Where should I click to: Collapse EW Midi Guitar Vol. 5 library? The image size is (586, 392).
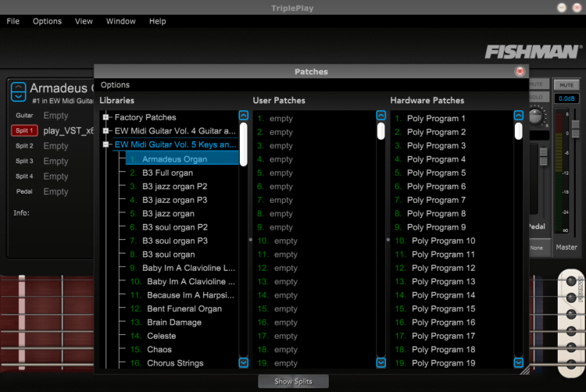click(105, 144)
